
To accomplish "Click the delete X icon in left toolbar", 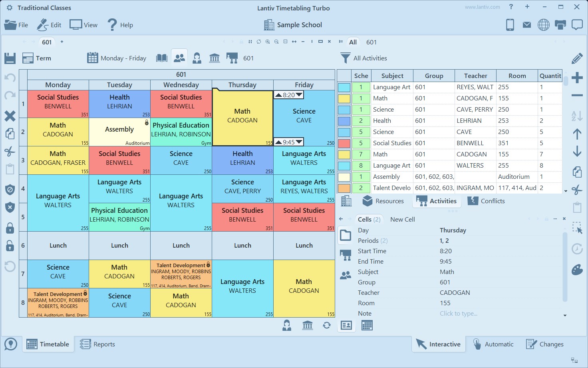I will (x=10, y=116).
